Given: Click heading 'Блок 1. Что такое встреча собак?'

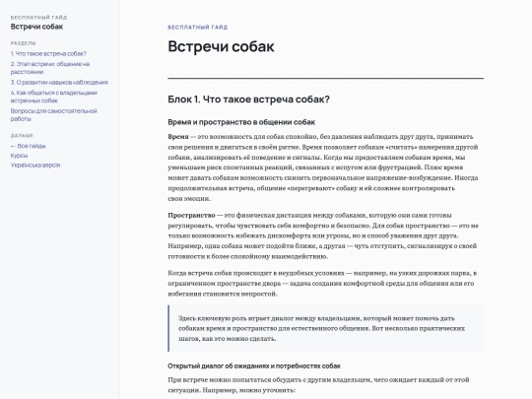Looking at the screenshot, I should (x=248, y=100).
